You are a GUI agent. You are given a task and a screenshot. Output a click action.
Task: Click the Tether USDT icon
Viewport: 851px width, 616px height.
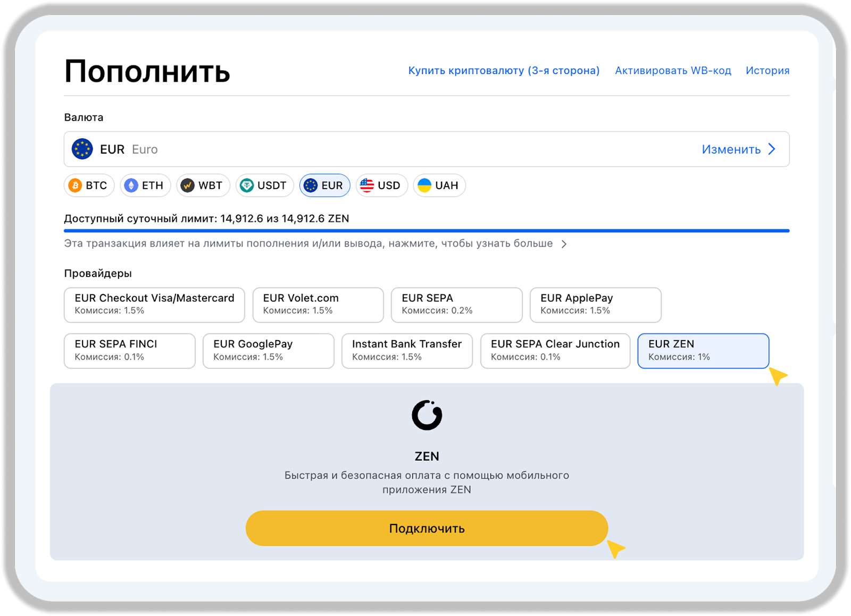[x=247, y=185]
